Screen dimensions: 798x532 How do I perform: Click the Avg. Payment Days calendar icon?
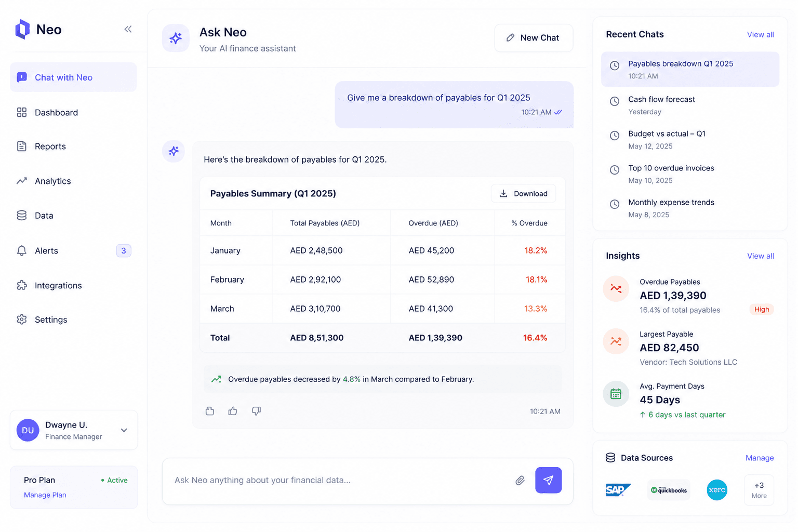click(616, 394)
